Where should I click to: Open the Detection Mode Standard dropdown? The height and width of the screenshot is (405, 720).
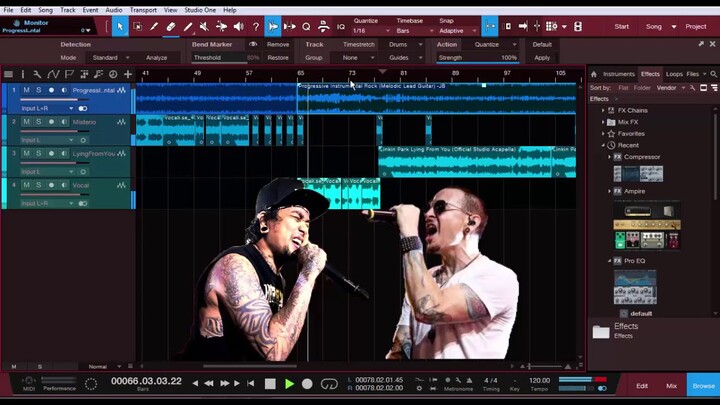109,58
